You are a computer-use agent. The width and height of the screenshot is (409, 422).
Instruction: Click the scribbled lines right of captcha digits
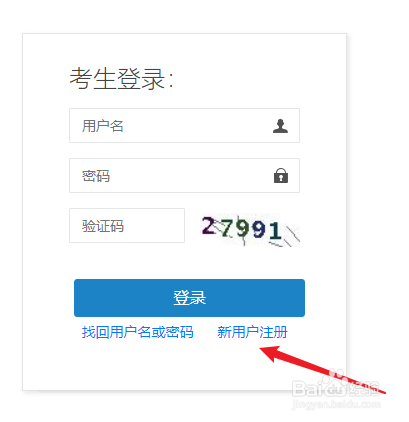click(289, 236)
